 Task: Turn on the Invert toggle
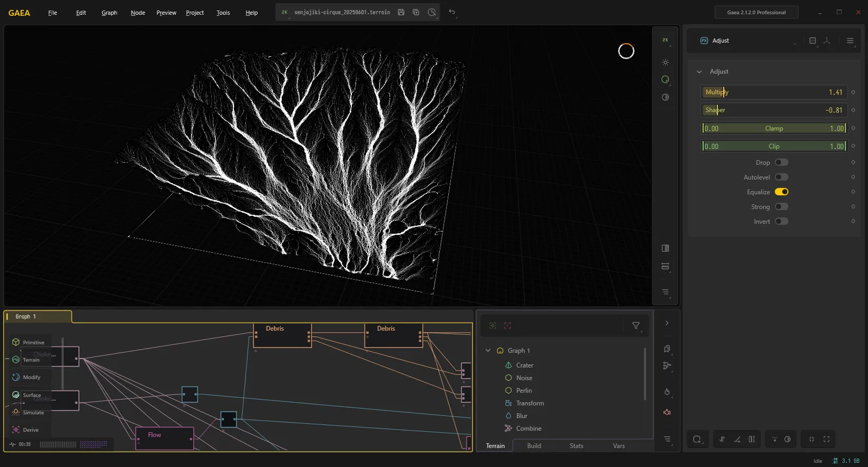[x=782, y=221]
